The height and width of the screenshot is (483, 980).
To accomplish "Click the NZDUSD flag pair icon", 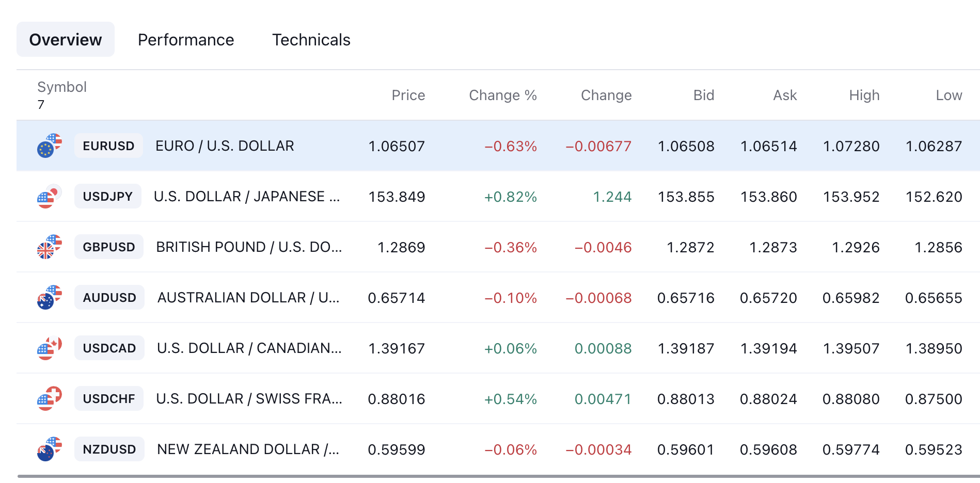I will 50,449.
